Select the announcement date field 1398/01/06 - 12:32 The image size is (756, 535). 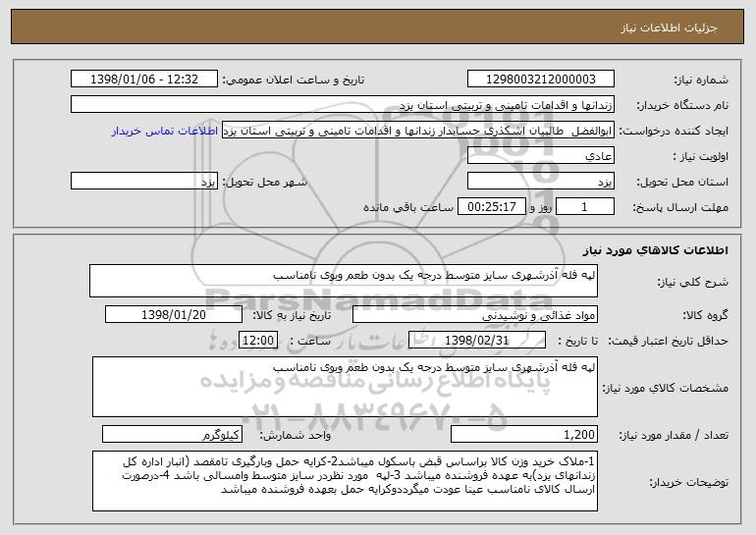[144, 80]
